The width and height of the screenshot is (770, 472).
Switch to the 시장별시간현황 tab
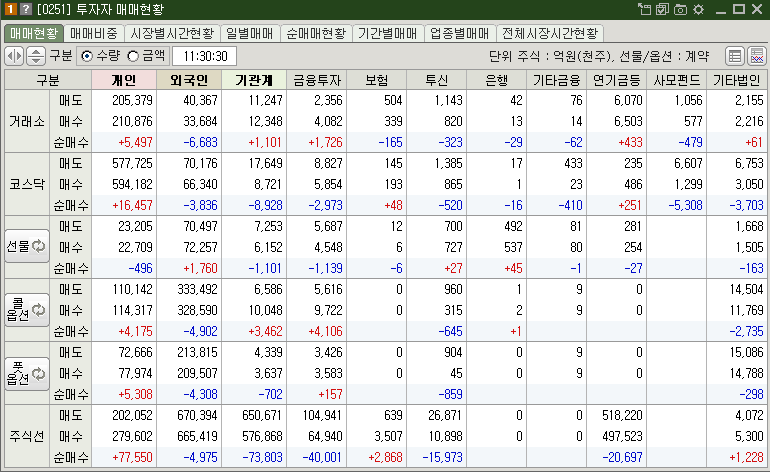tap(172, 33)
